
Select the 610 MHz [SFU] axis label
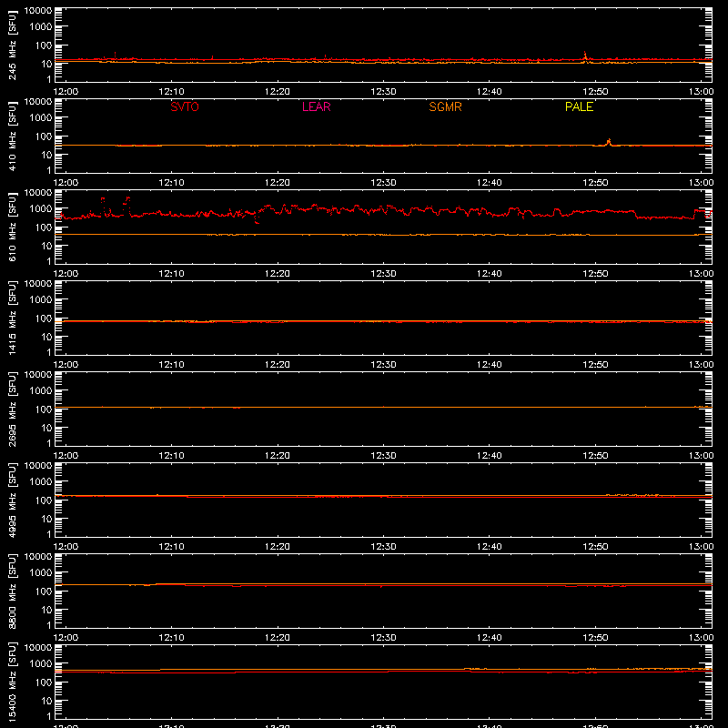(x=12, y=227)
